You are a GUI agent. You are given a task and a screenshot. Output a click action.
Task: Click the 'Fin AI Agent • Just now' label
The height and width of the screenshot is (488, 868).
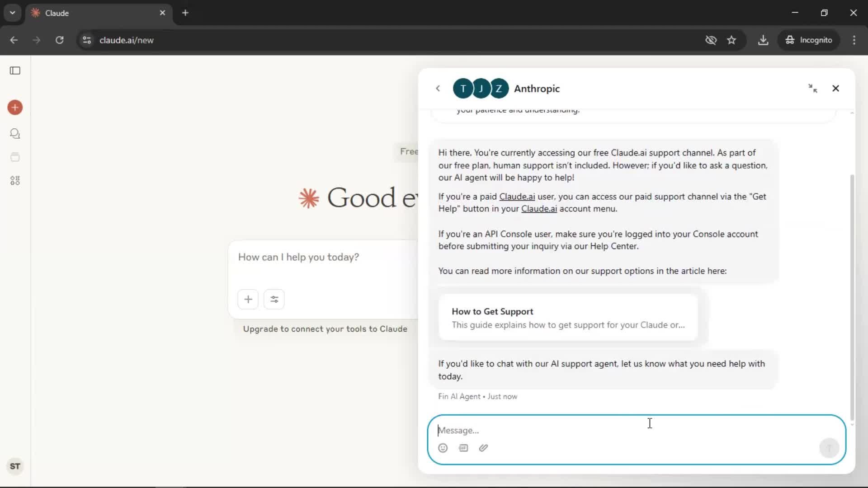click(477, 396)
